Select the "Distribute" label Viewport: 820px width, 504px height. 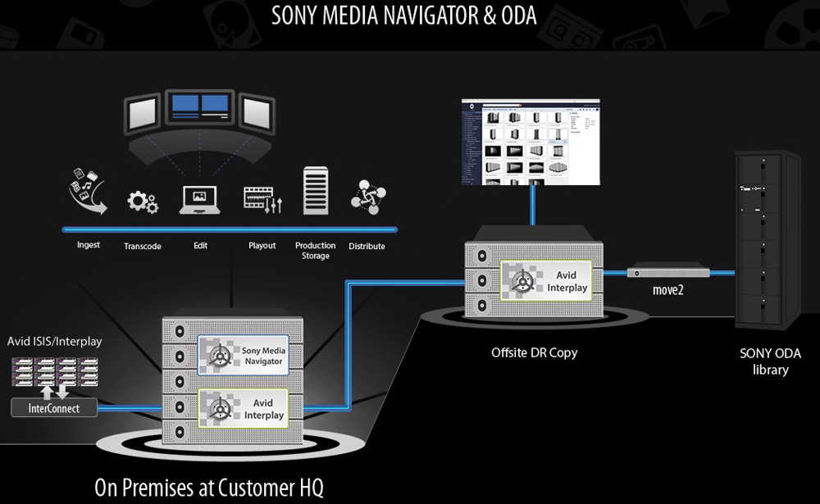367,246
